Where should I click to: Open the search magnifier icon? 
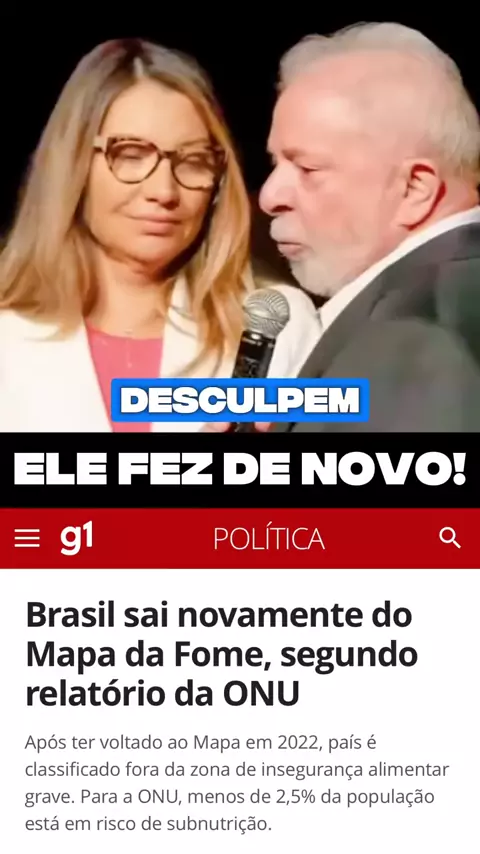tap(450, 538)
